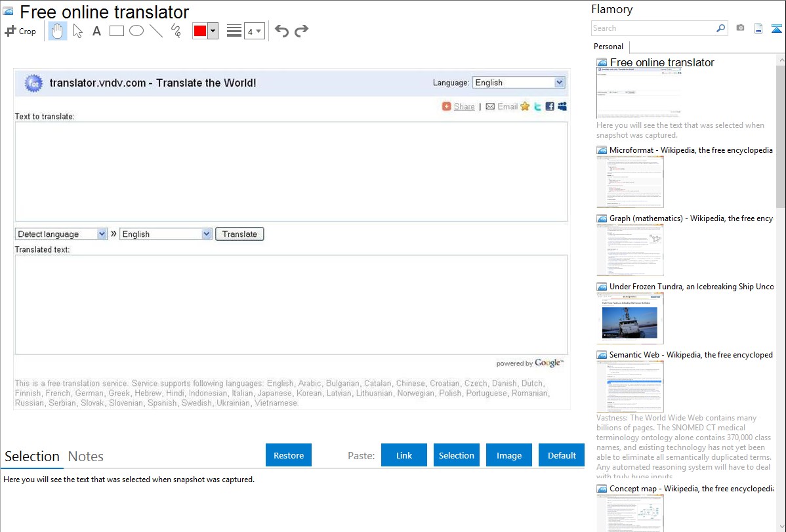Click the line thickness icon

click(234, 31)
